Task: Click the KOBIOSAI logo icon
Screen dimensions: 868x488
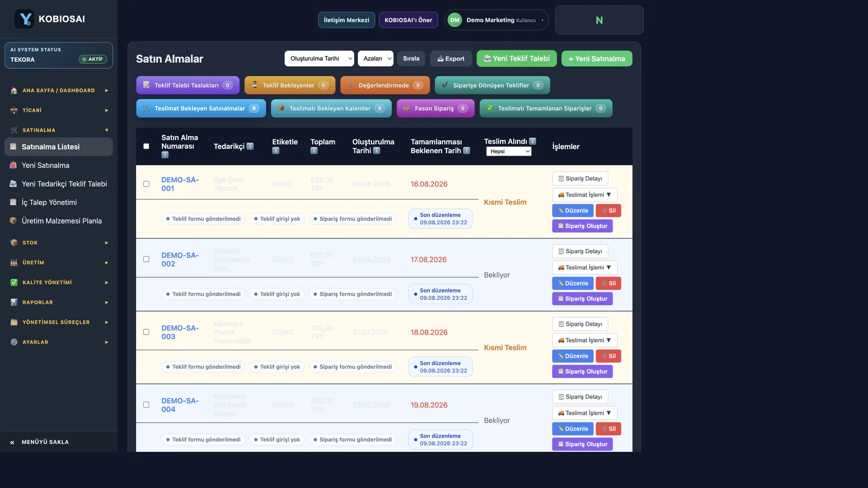Action: [x=24, y=19]
